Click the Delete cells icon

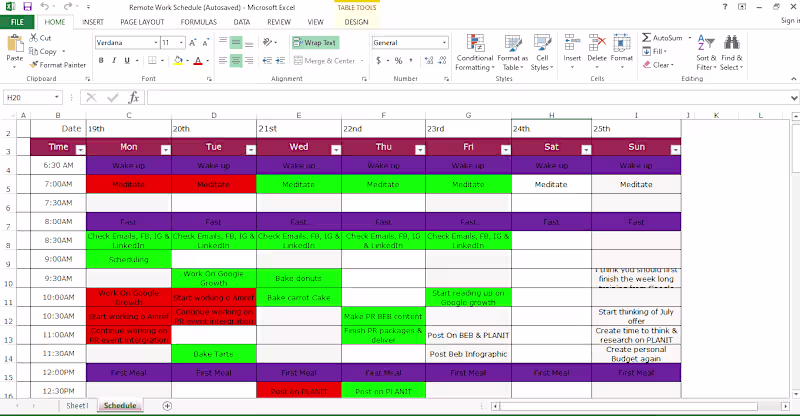click(597, 43)
